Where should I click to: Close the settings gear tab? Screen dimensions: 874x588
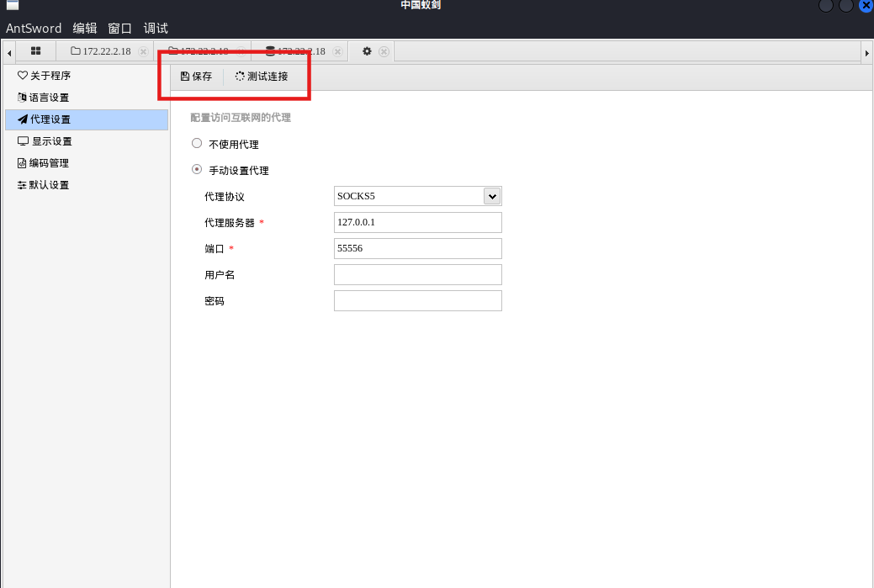384,51
